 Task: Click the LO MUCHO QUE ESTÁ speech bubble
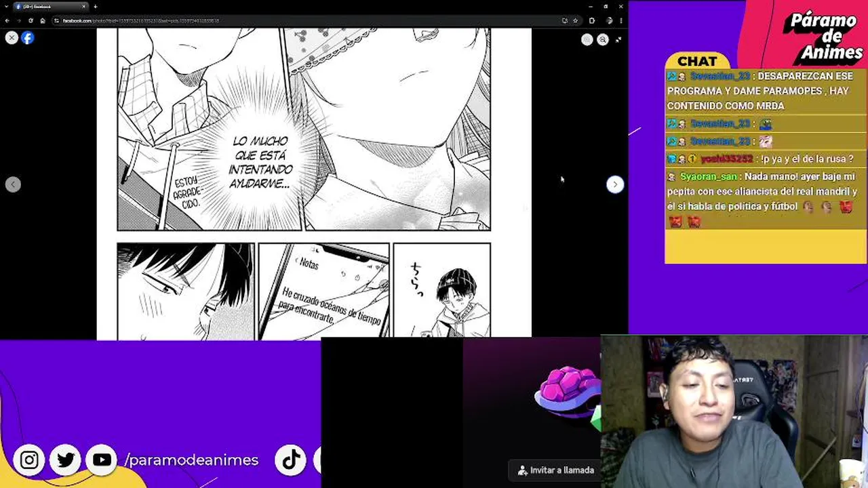tap(261, 163)
